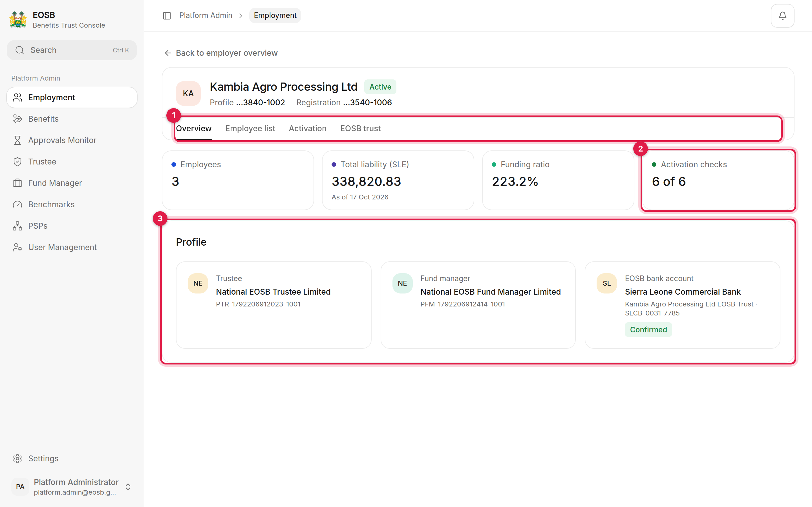Viewport: 812px width, 507px height.
Task: Select the Activation checks card
Action: [x=718, y=180]
